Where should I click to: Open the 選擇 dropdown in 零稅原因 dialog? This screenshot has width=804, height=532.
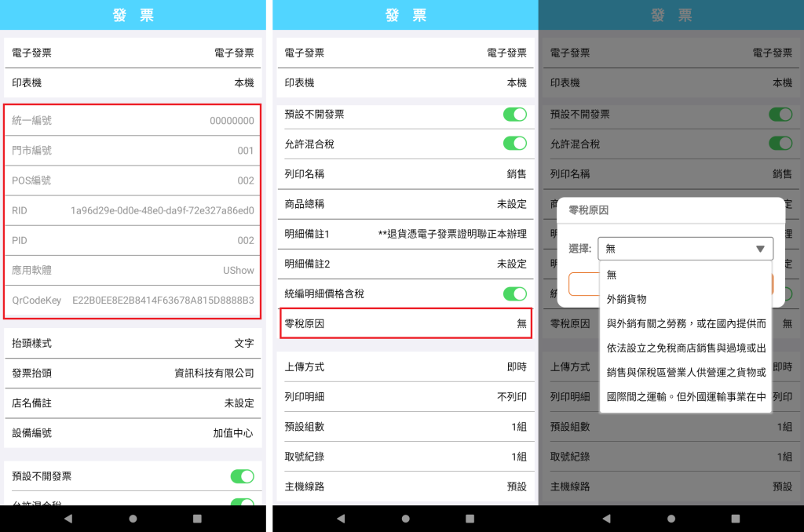point(685,249)
